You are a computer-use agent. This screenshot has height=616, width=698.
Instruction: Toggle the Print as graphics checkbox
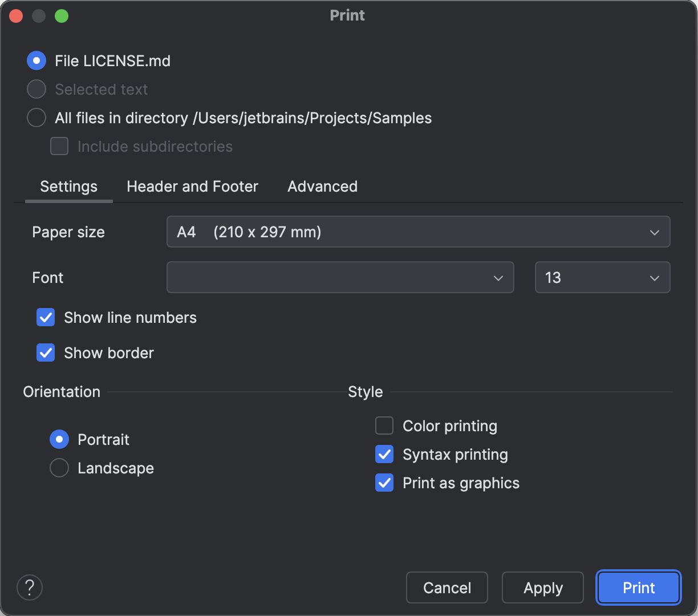(384, 483)
